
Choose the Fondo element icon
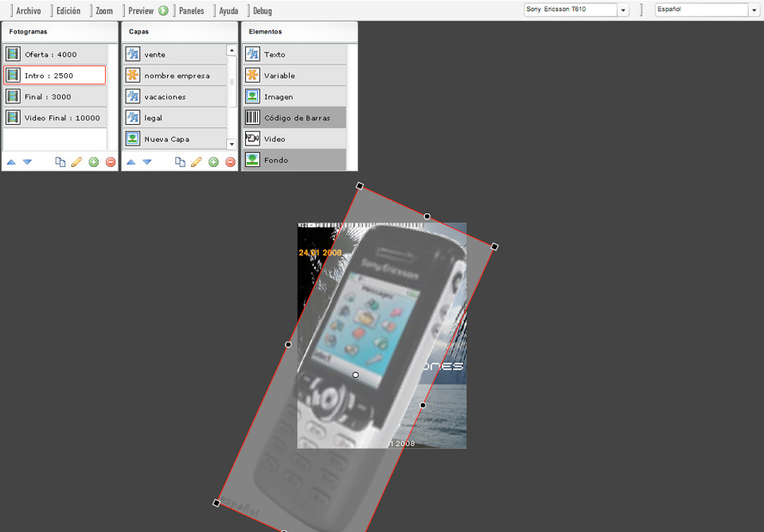coord(252,160)
